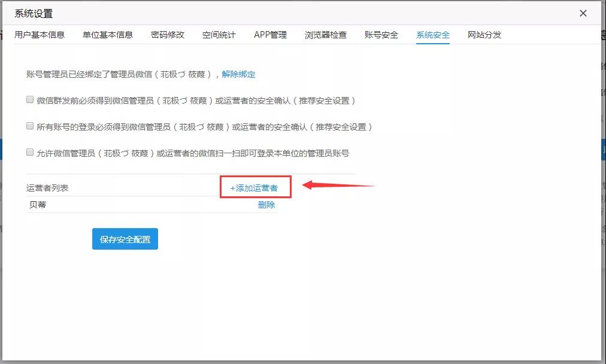Go to the 密码修改 tab
Screen dimensions: 606x364
[168, 35]
